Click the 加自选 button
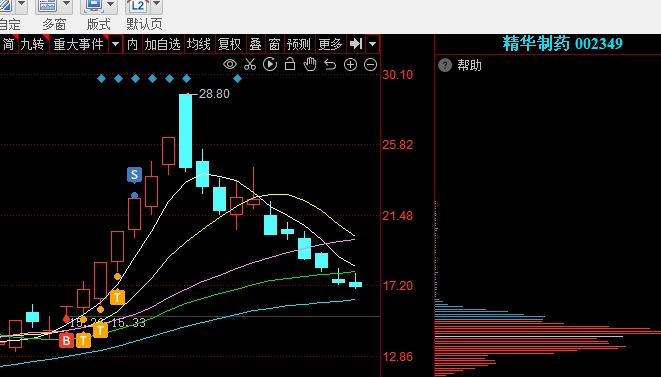The image size is (661, 377). coord(162,44)
